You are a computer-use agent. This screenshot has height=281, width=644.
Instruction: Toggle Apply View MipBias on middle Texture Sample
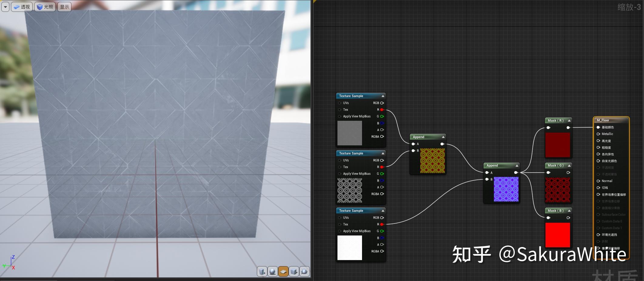pyautogui.click(x=340, y=174)
